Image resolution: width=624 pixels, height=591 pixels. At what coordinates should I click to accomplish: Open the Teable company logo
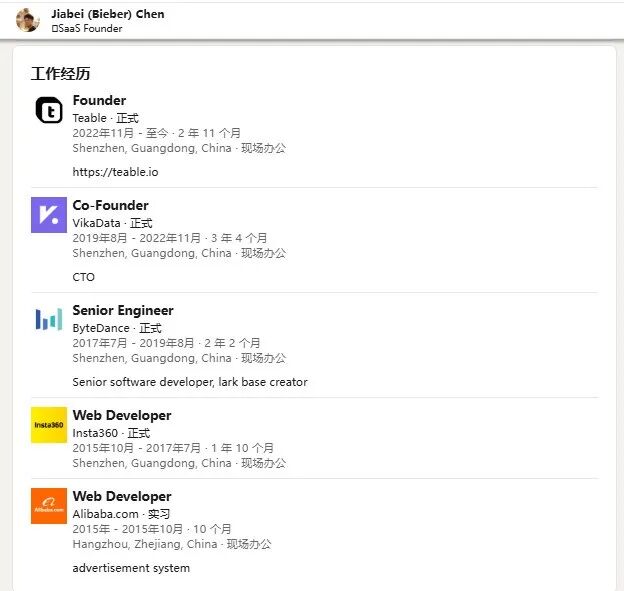49,110
